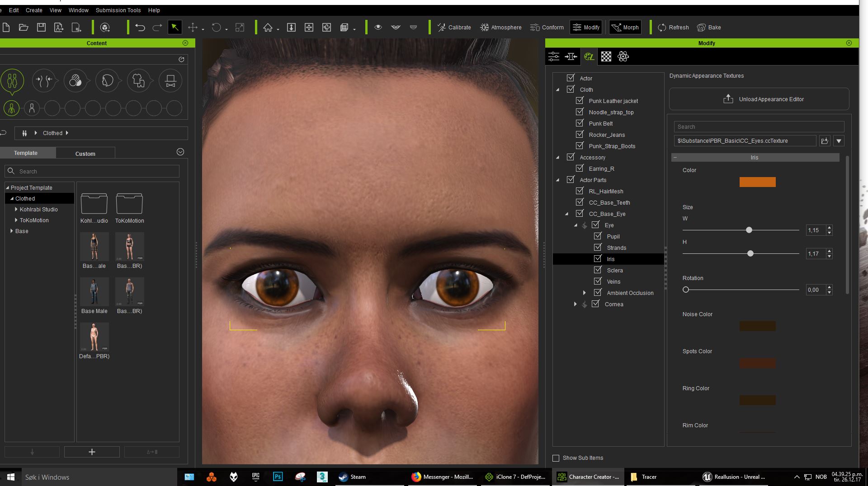This screenshot has height=486, width=868.
Task: Expand the Base template node
Action: (x=12, y=231)
